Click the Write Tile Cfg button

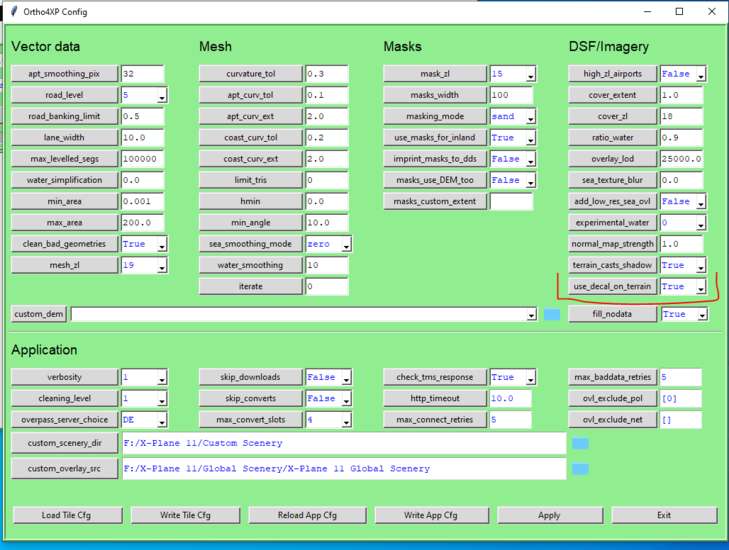pos(185,515)
